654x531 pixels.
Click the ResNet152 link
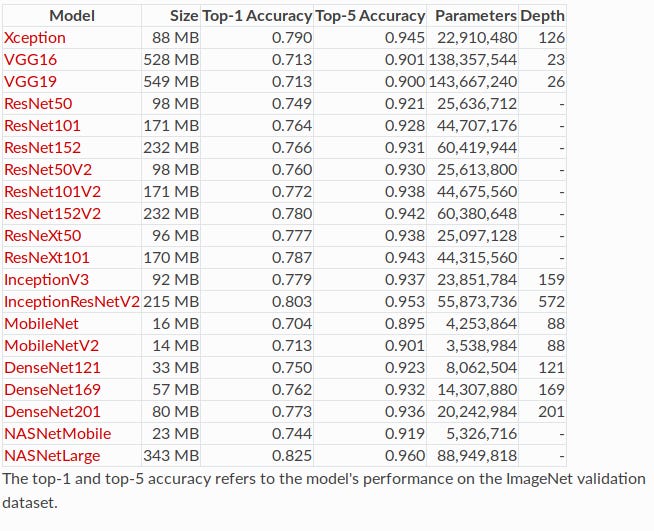42,148
